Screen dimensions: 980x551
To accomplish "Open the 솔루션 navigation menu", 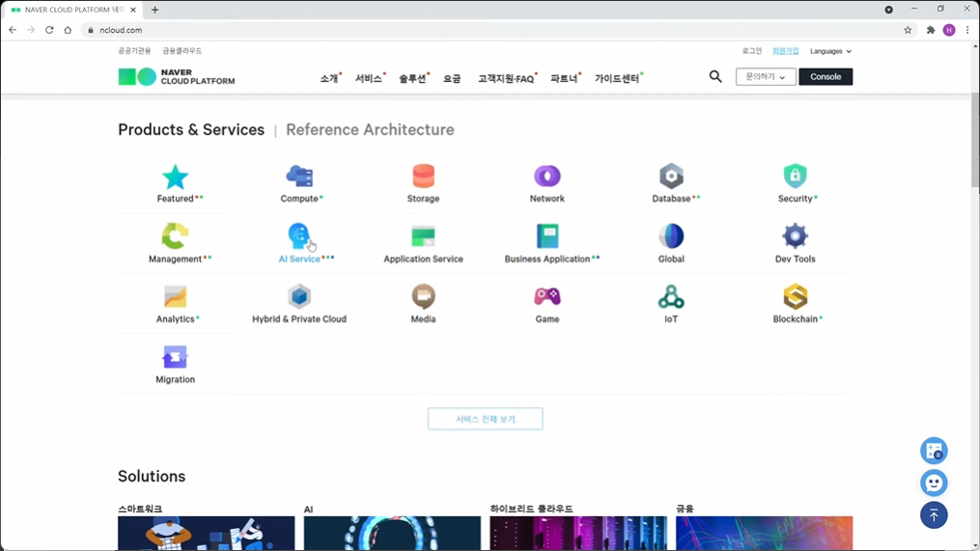I will [413, 79].
